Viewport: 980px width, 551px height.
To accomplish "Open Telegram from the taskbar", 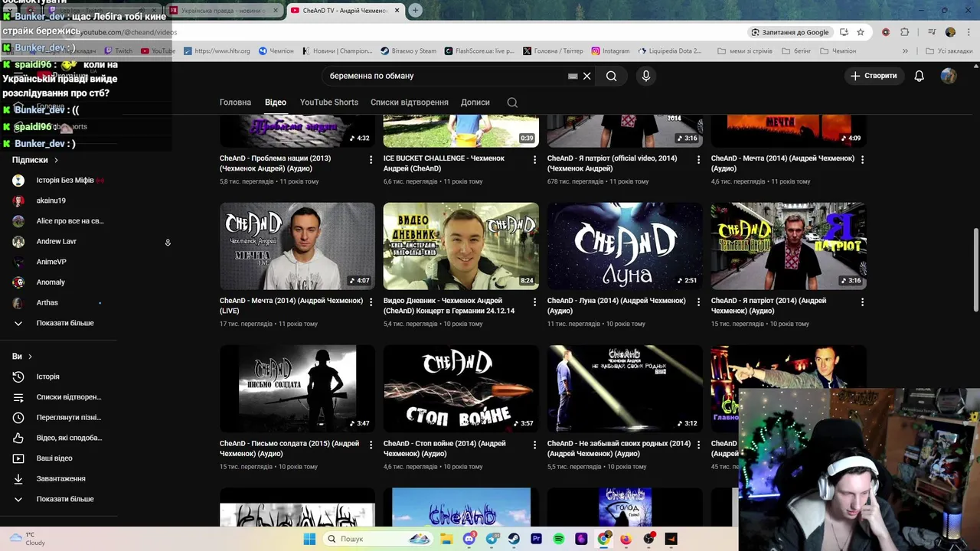I will click(492, 539).
